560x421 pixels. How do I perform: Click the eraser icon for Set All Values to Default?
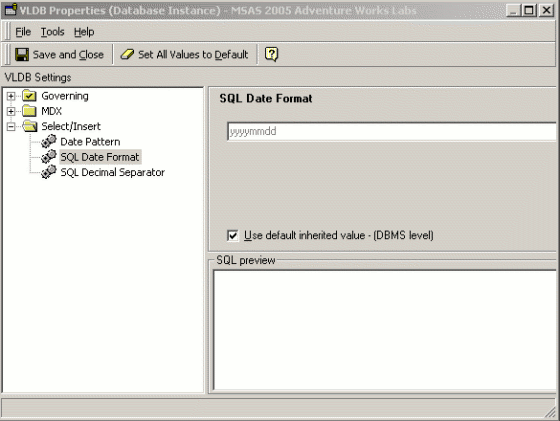127,55
